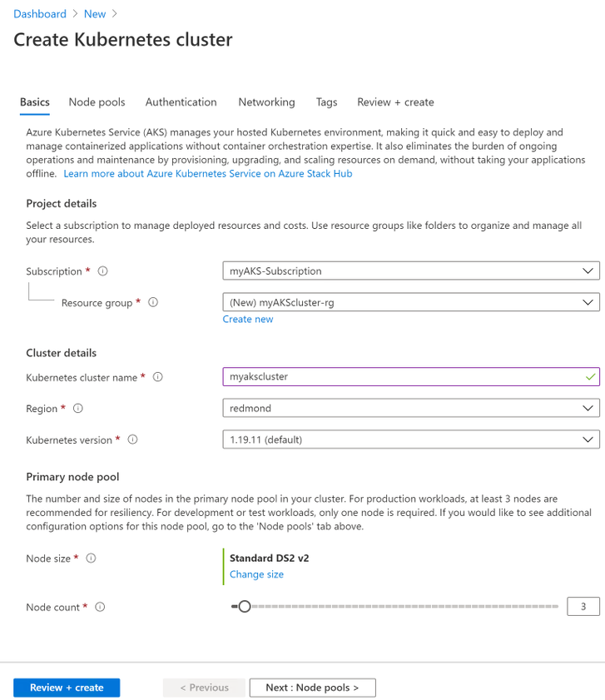Viewport: 605px width, 700px height.
Task: Click the New breadcrumb link
Action: (x=95, y=14)
